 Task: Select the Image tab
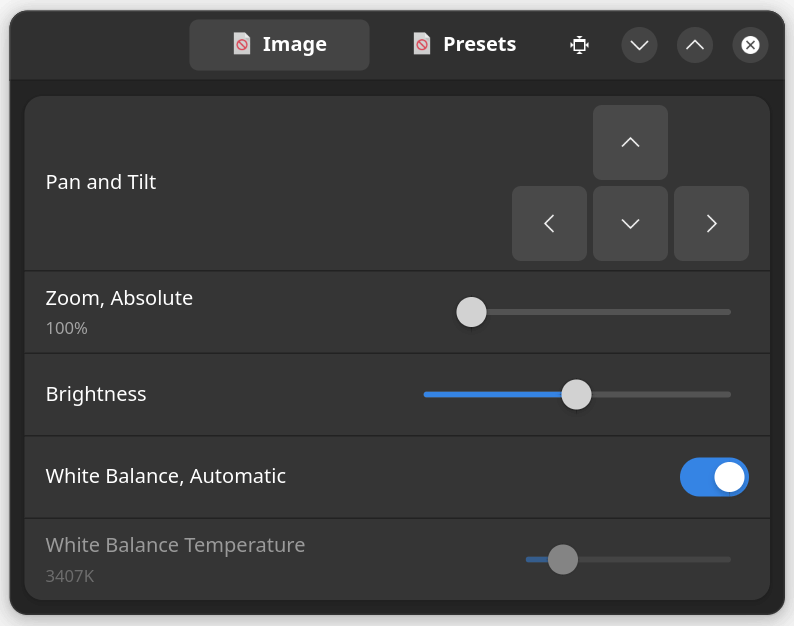tap(279, 45)
